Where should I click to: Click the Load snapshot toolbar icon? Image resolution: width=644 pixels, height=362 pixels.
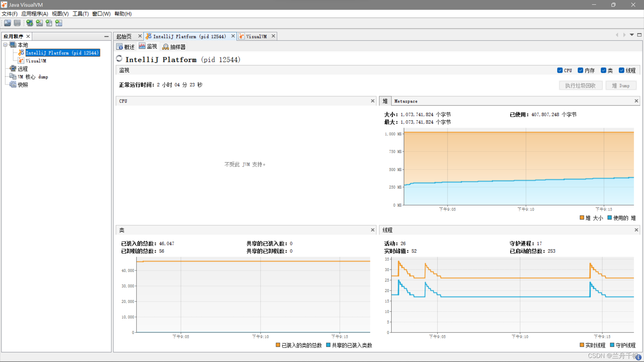8,23
